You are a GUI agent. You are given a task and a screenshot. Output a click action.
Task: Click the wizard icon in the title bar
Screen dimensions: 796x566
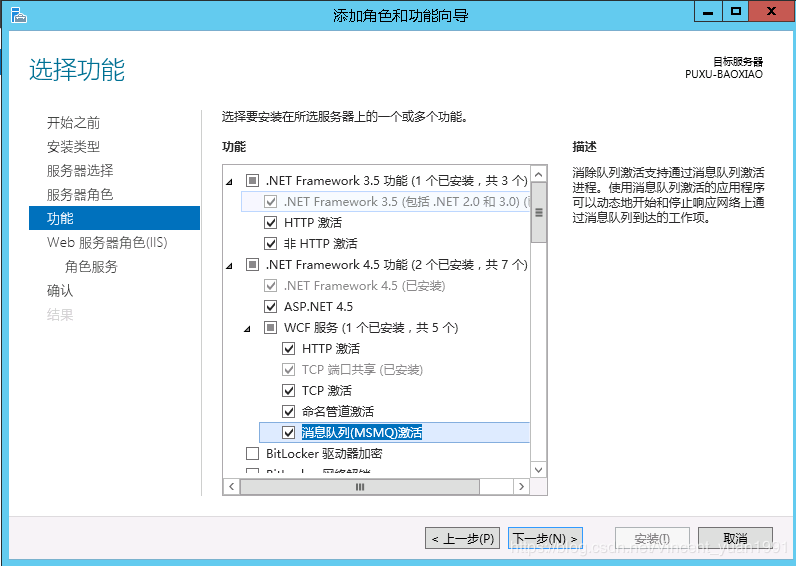point(18,15)
